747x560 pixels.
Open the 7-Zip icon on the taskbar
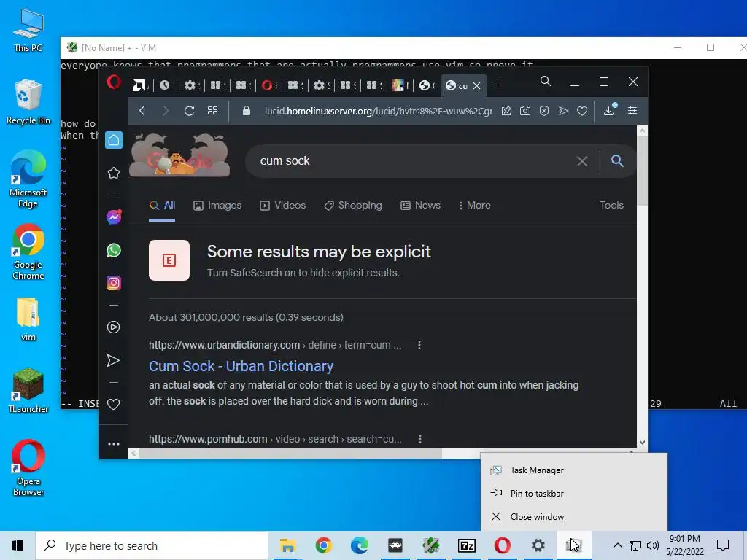tap(466, 545)
